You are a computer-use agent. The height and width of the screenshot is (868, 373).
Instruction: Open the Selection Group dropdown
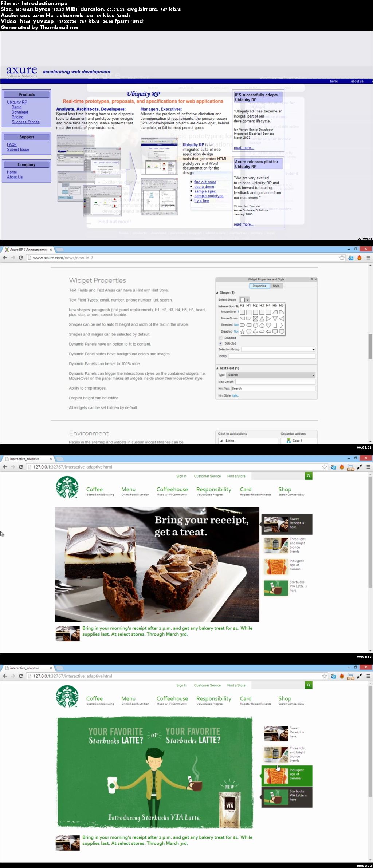click(278, 349)
